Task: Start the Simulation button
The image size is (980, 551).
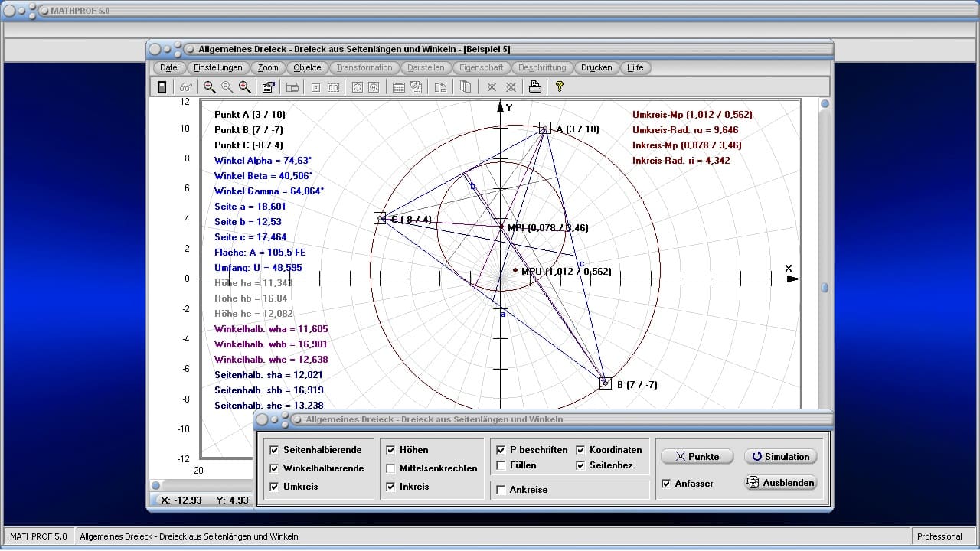Action: [781, 456]
